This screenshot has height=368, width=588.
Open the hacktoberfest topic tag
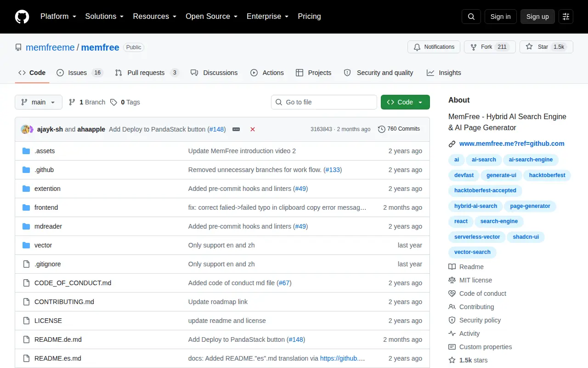pos(547,175)
